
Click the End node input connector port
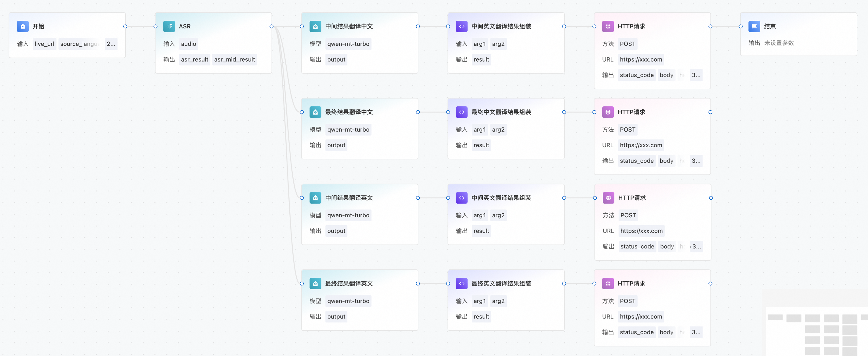740,26
